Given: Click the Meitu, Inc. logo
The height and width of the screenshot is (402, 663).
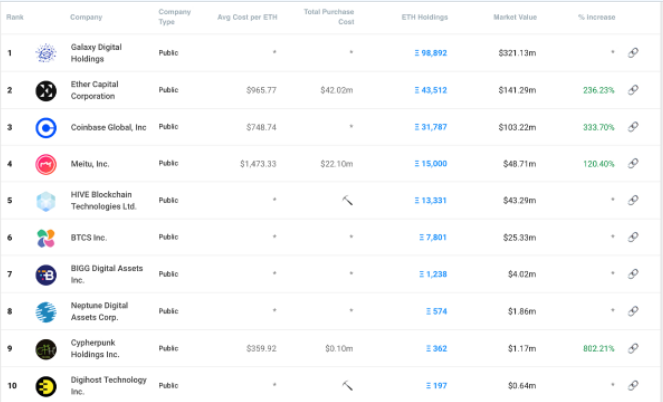Looking at the screenshot, I should coord(46,164).
